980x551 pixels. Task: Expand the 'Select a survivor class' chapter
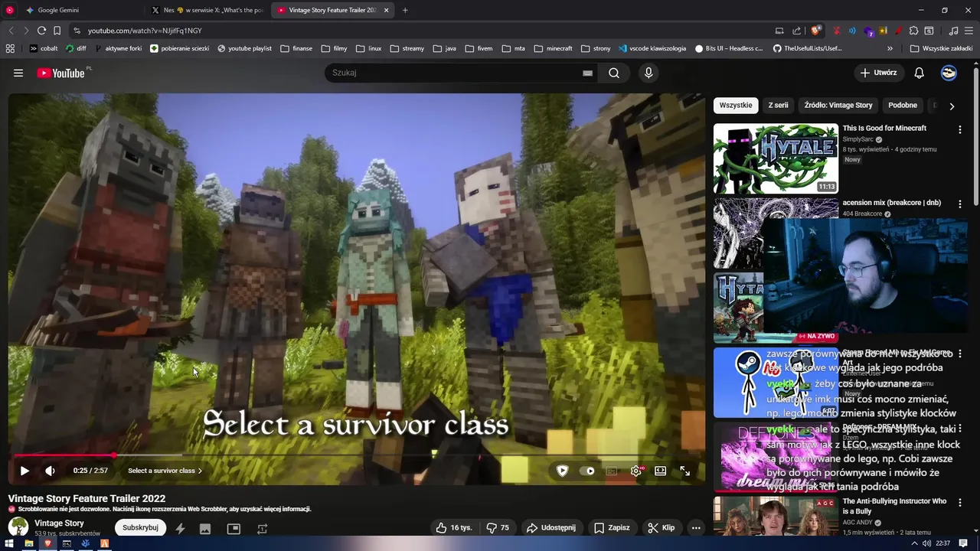165,471
